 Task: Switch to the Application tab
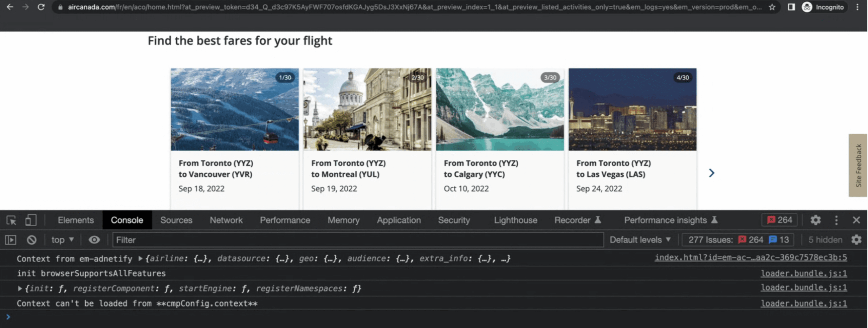pyautogui.click(x=399, y=220)
